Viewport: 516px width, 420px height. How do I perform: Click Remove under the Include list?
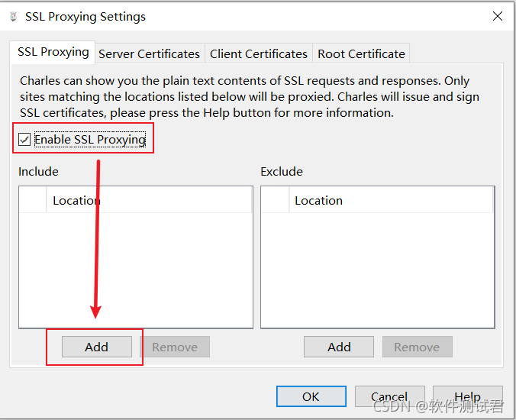(x=175, y=347)
